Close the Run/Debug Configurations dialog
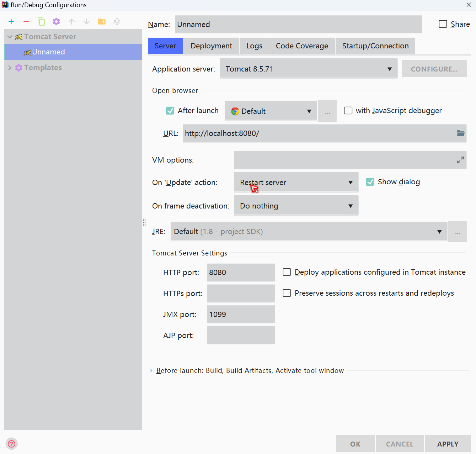The height and width of the screenshot is (454, 476). coord(469,5)
